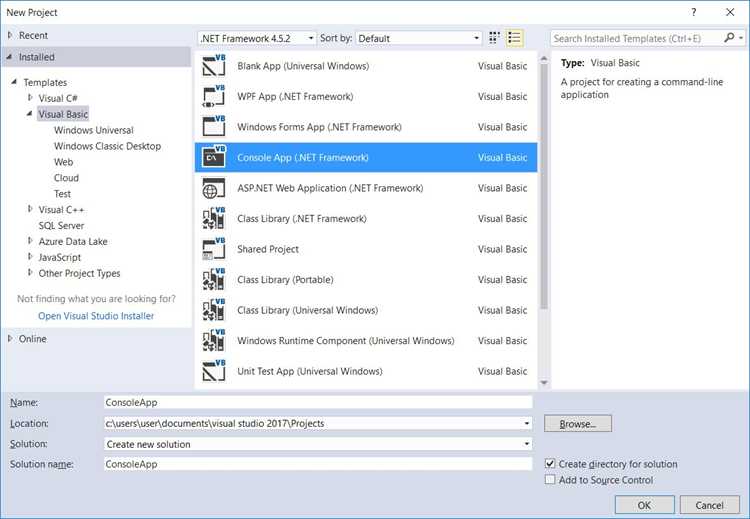Screen dimensions: 750x519
Task: Open the Sort by dropdown
Action: click(419, 38)
